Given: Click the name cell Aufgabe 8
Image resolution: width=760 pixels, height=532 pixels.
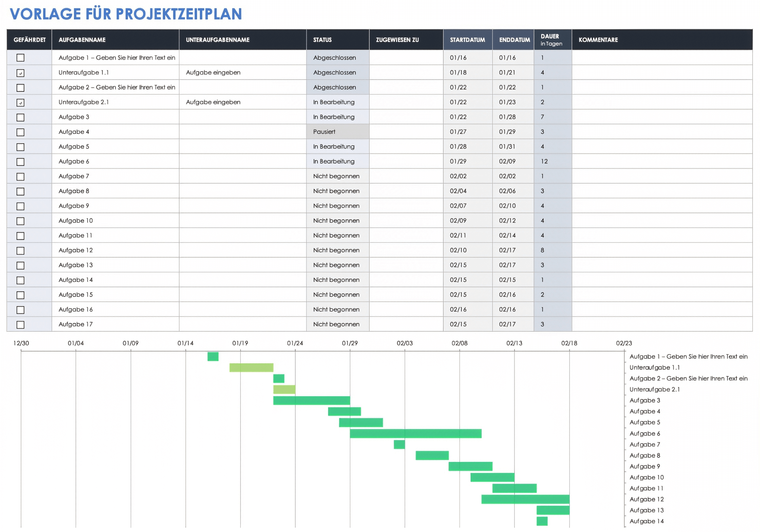Looking at the screenshot, I should pos(116,191).
